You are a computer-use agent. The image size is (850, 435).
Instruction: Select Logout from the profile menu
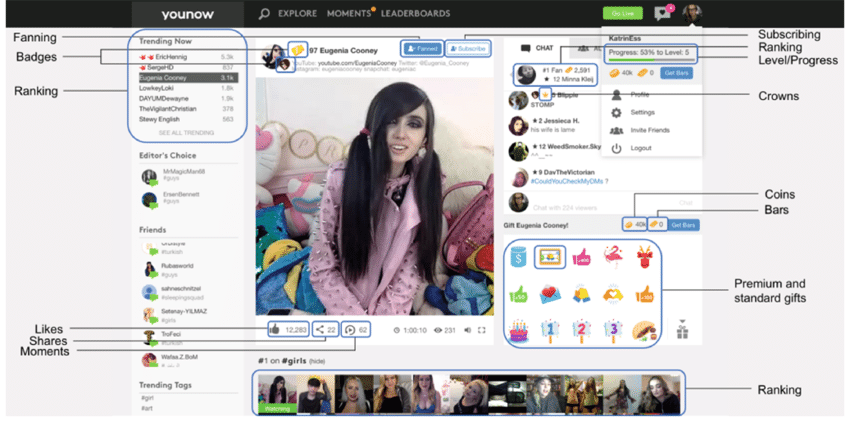tap(641, 148)
